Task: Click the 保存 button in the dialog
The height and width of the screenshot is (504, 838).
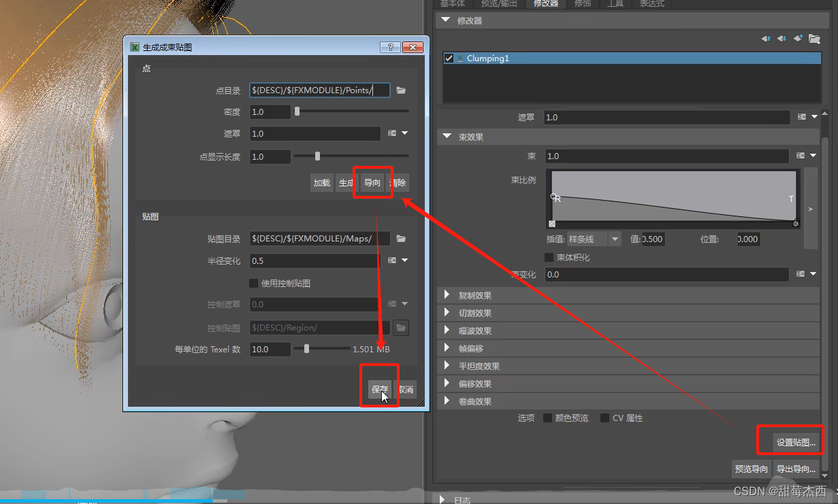Action: pos(379,388)
